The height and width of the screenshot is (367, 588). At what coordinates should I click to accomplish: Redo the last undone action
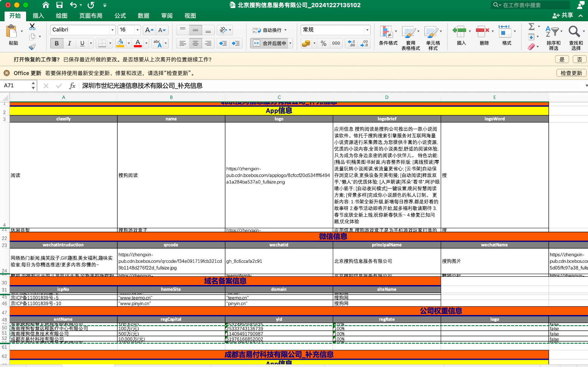(x=91, y=5)
